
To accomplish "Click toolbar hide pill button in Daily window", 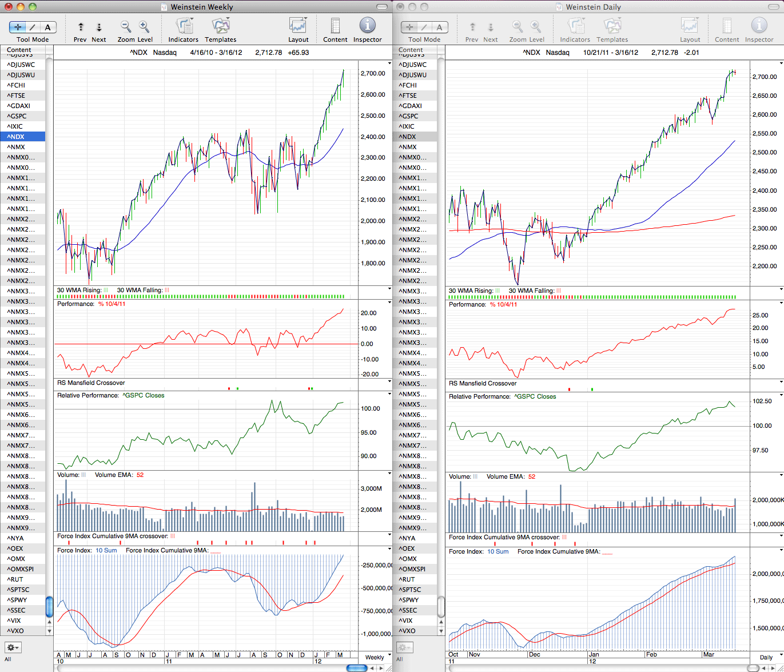I will pyautogui.click(x=774, y=7).
